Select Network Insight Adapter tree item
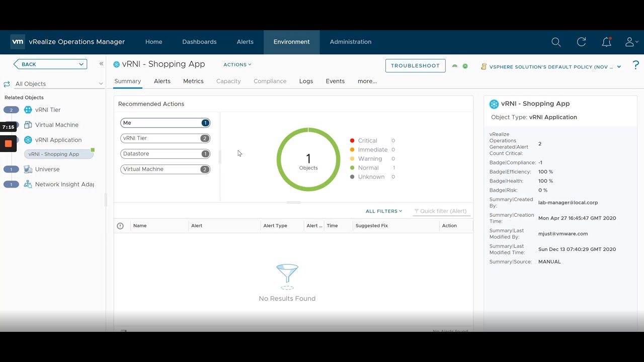The image size is (644, 362). point(64,185)
